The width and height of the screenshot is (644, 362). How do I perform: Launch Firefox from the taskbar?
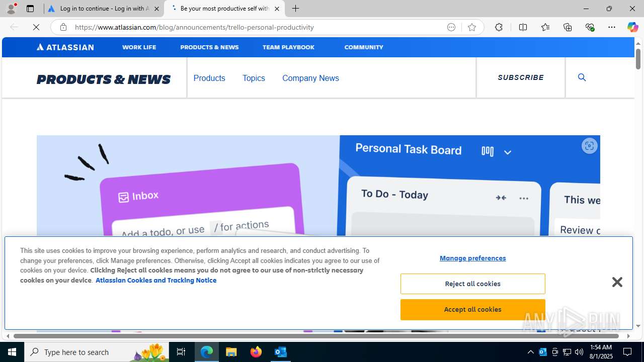pyautogui.click(x=256, y=352)
